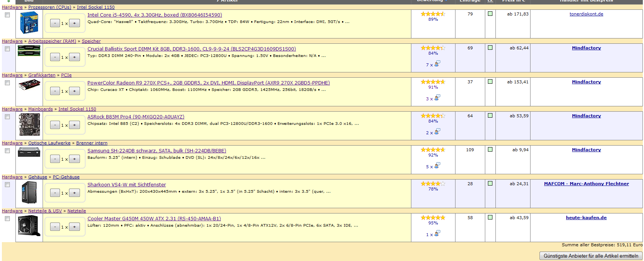
Task: Click star rating of Samsung SH-224DB
Action: (x=433, y=150)
